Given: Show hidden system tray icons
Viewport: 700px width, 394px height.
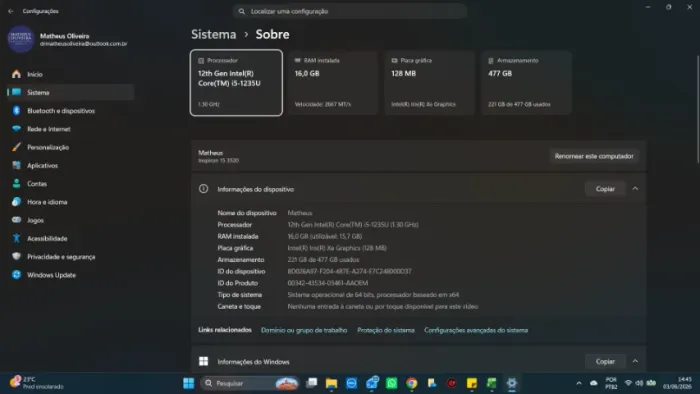Looking at the screenshot, I should pos(579,383).
